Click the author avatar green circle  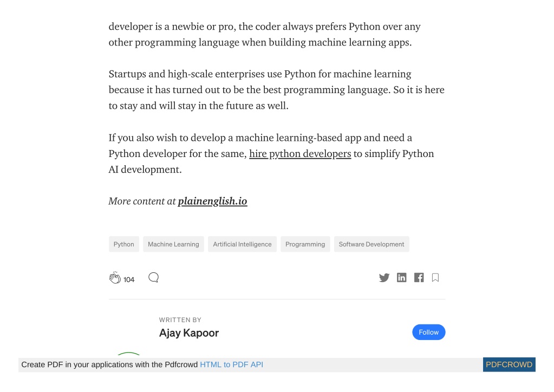128,354
